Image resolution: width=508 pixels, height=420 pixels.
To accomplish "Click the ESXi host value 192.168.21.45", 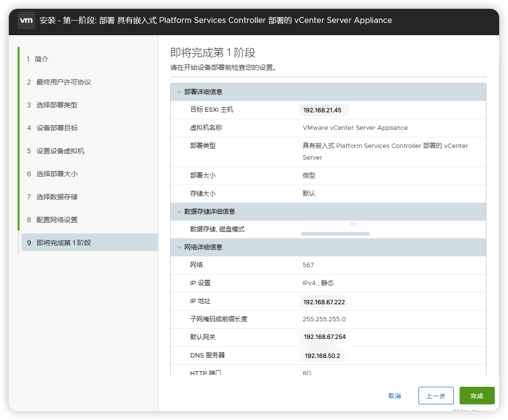I will point(322,110).
